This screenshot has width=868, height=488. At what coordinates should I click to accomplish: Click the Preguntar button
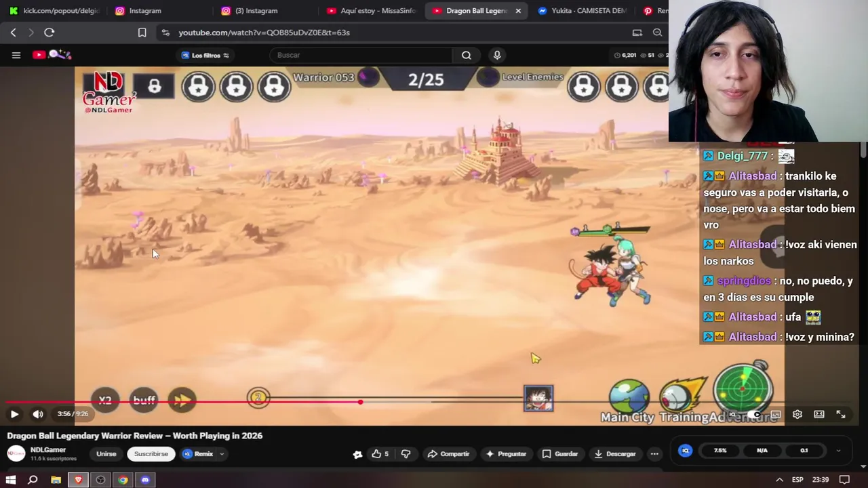tap(506, 454)
